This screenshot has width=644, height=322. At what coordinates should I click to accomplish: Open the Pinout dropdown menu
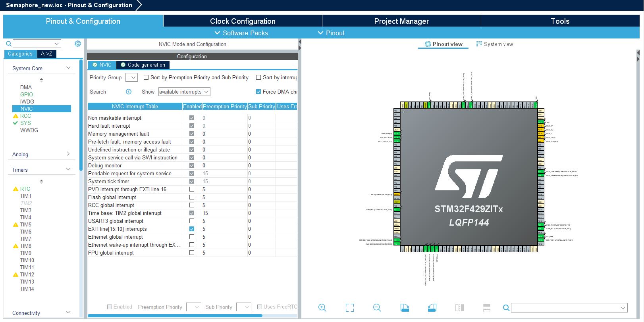[331, 33]
